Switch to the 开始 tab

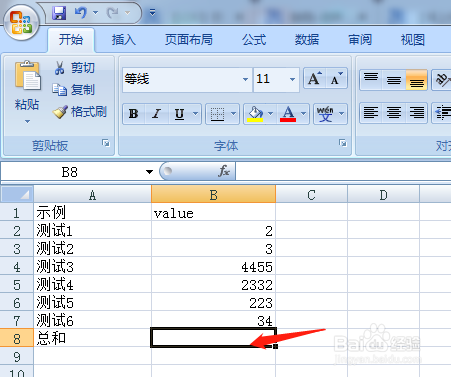71,40
